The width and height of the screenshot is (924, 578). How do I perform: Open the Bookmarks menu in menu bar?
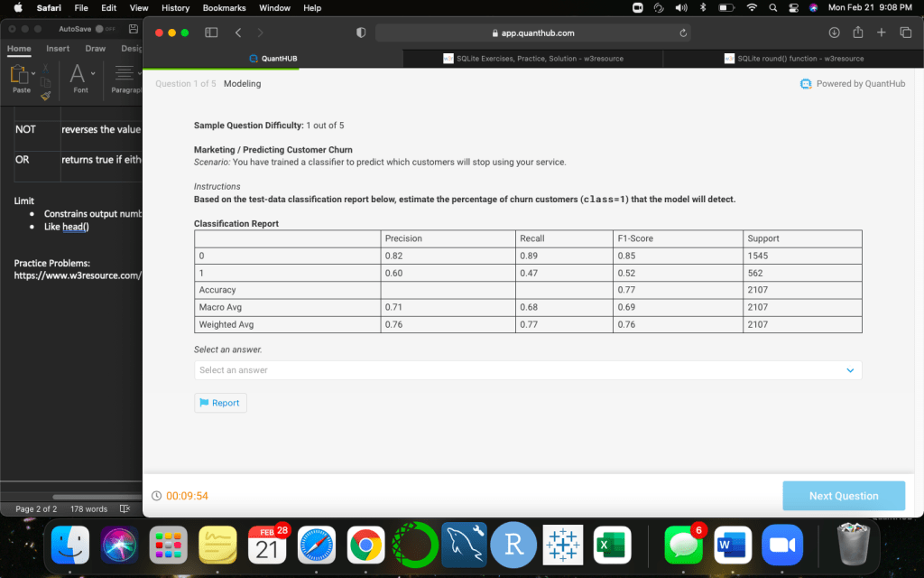224,8
